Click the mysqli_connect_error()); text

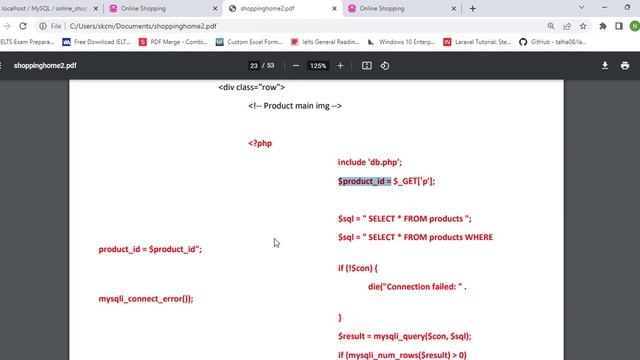(146, 299)
